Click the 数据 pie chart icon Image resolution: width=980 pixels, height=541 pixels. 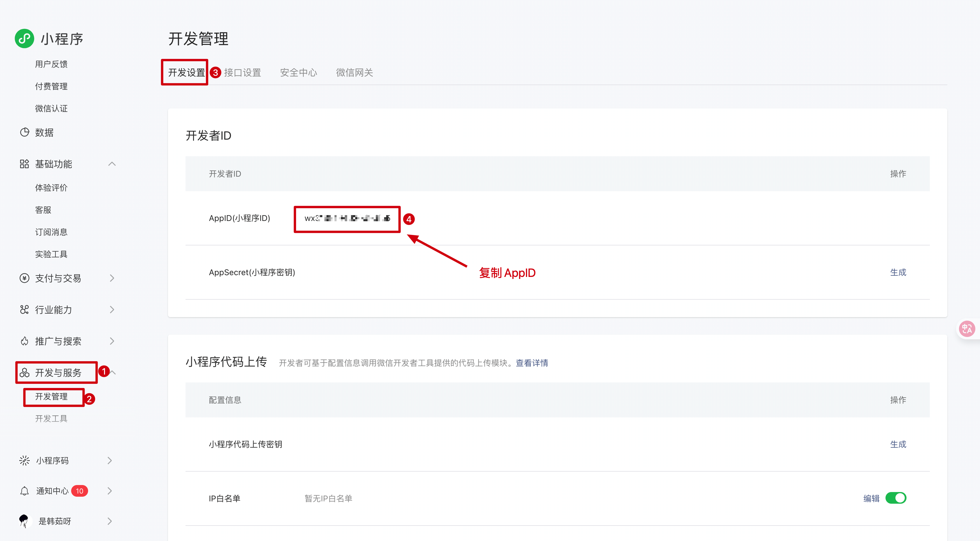coord(24,132)
